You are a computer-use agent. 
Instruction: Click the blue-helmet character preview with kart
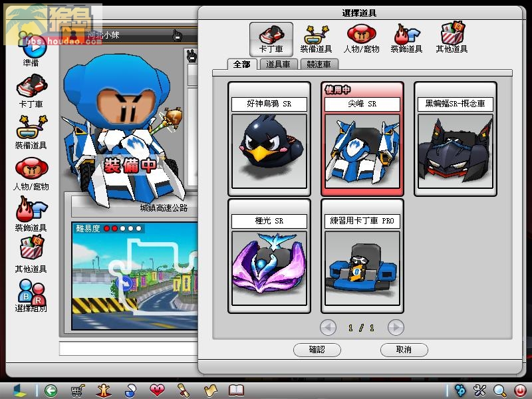(122, 129)
